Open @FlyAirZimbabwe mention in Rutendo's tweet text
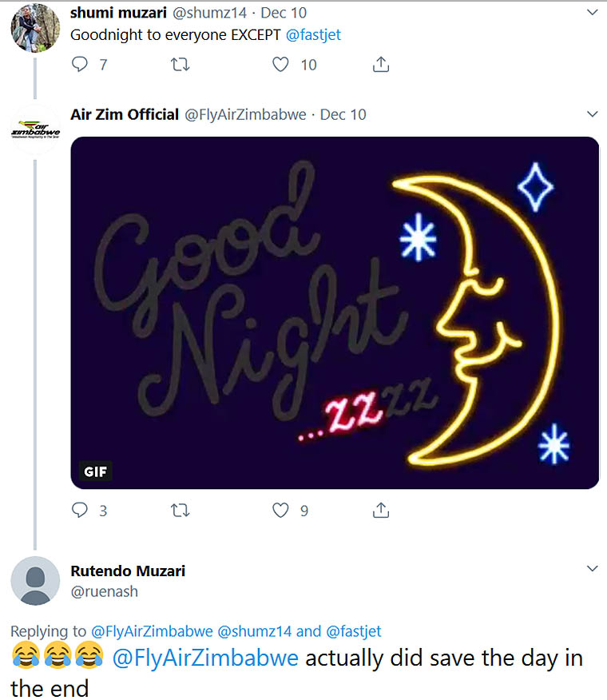 pos(205,658)
